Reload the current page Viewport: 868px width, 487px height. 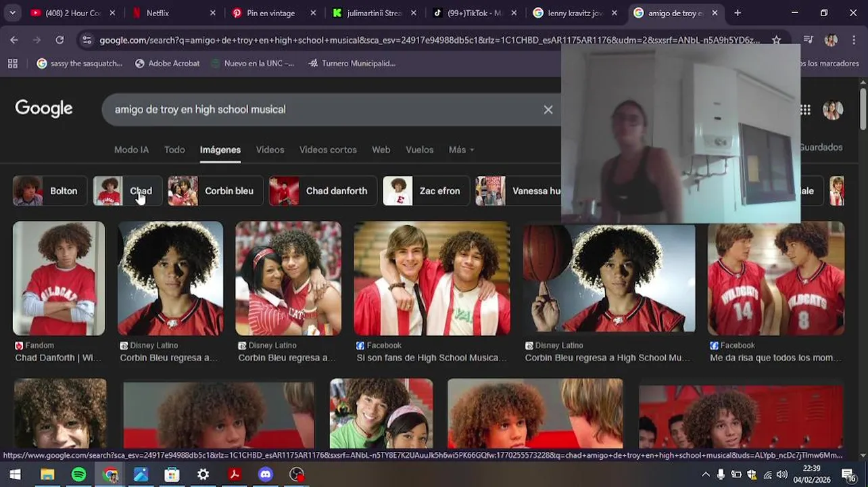point(59,40)
